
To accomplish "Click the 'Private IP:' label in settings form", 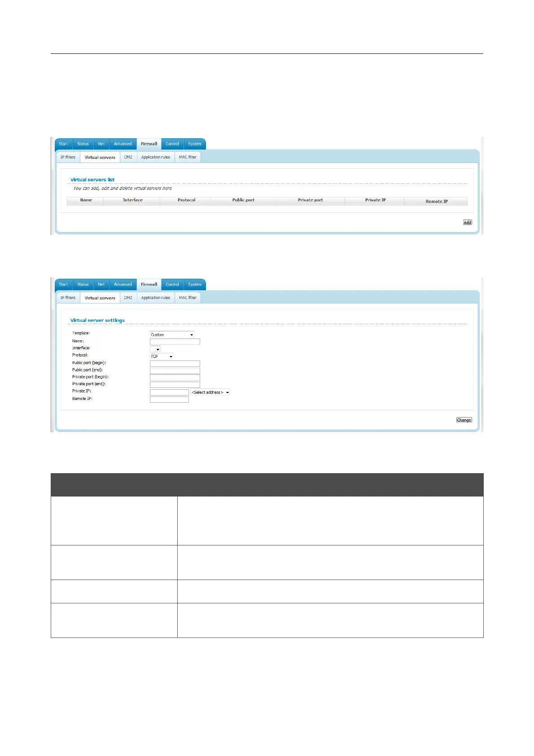I will click(x=82, y=391).
